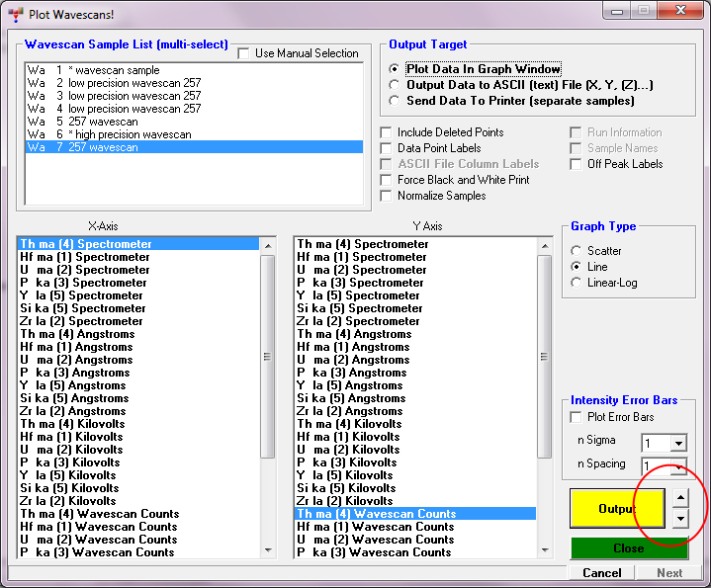The image size is (711, 588).
Task: Click the Plot Wavescans window title icon
Action: (x=16, y=14)
